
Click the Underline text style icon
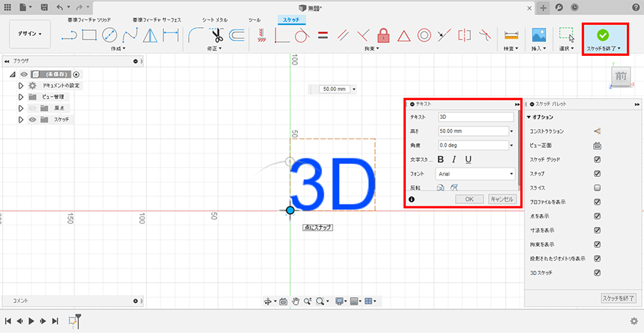468,159
